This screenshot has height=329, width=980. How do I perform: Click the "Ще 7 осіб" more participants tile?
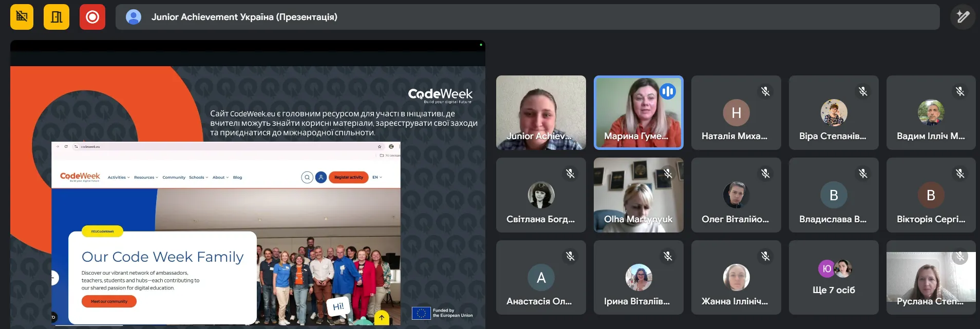(x=834, y=278)
